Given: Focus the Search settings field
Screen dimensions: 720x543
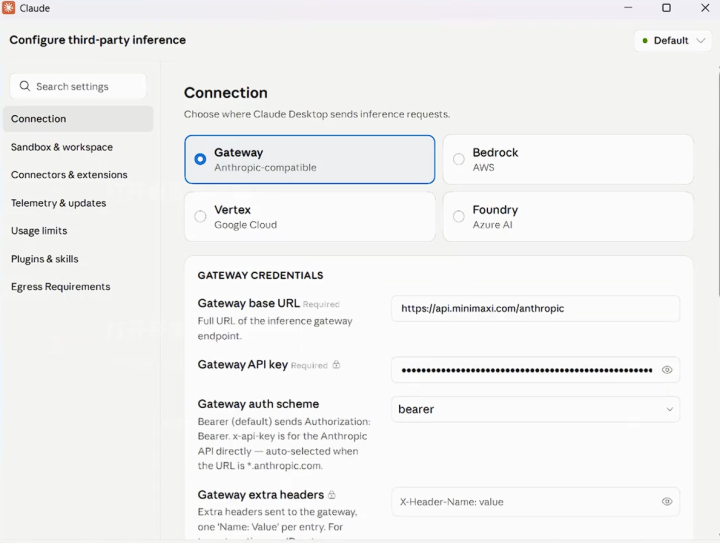Looking at the screenshot, I should (78, 86).
